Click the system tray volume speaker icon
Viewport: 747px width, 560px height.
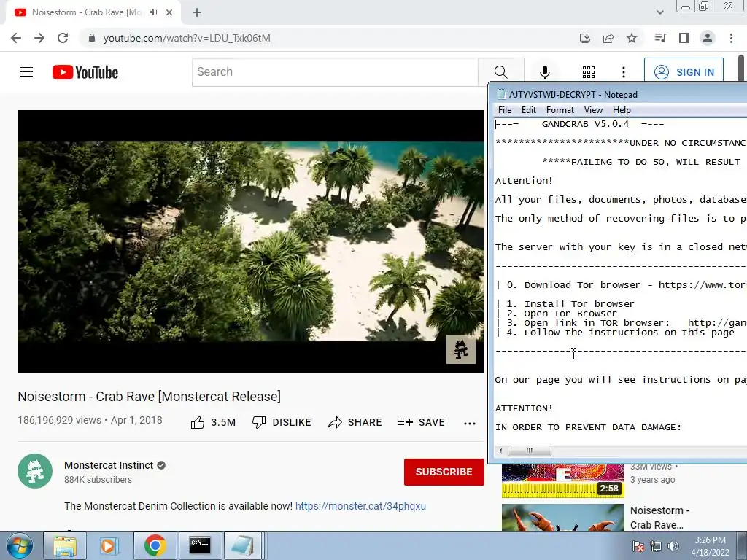(x=673, y=546)
